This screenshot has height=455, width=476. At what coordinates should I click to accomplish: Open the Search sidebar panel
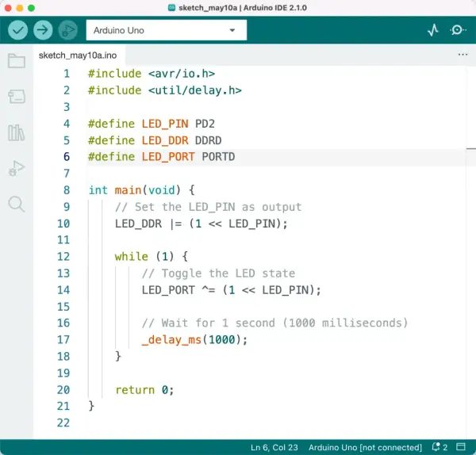17,204
